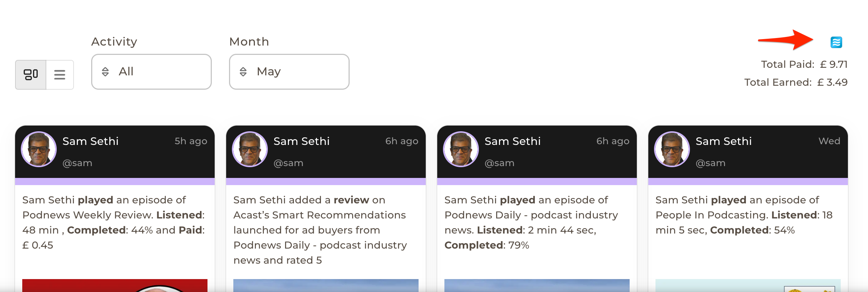868x292 pixels.
Task: Click the up-down arrows in Activity select
Action: 105,72
